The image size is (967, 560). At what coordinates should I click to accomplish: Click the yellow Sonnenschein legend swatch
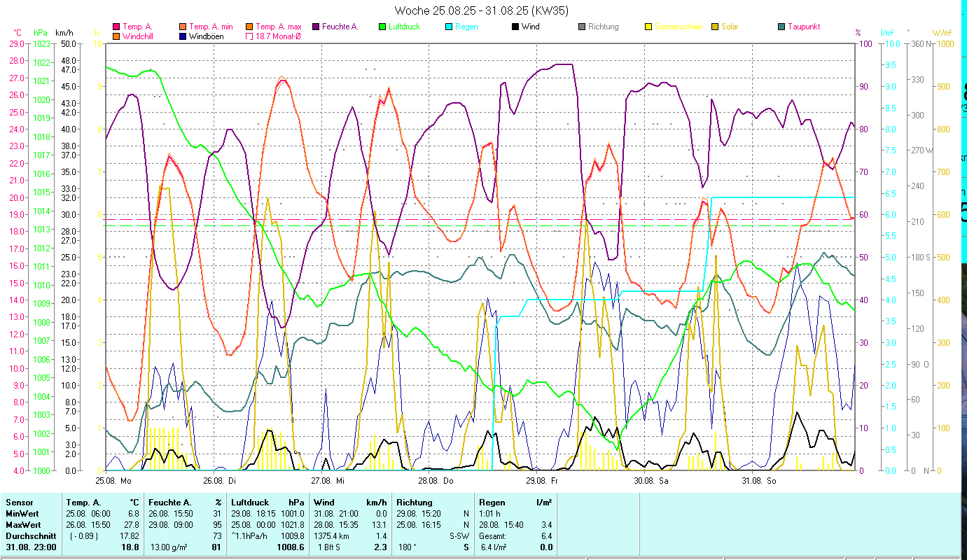click(648, 27)
